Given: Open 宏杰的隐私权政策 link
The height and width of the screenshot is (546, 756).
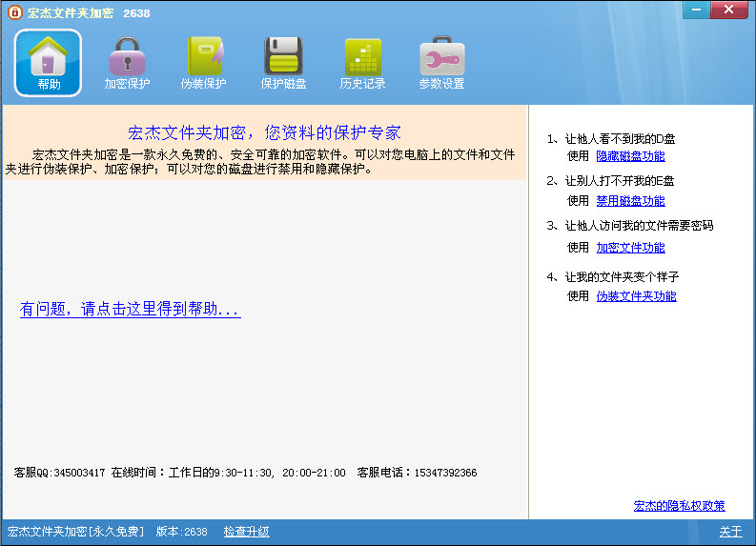Looking at the screenshot, I should point(679,506).
